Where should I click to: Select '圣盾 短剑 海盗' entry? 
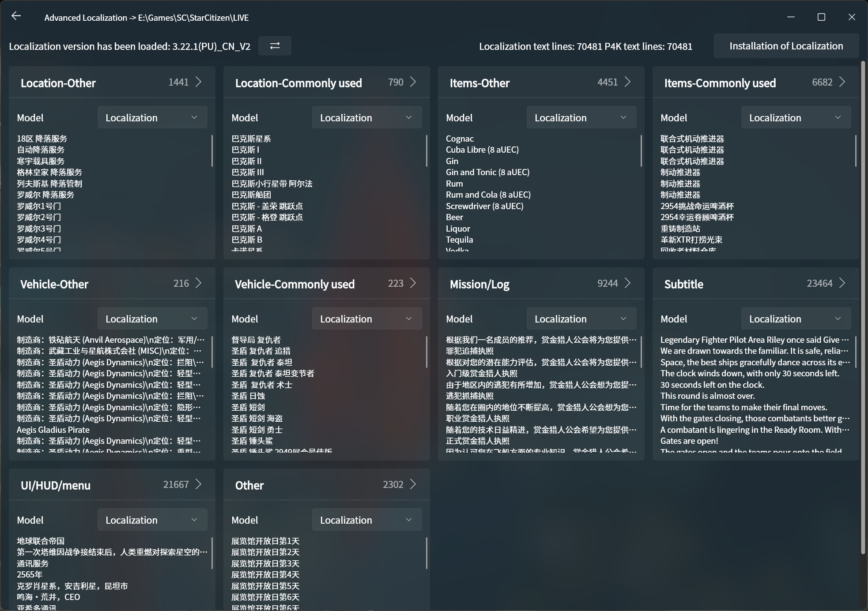[x=257, y=418]
